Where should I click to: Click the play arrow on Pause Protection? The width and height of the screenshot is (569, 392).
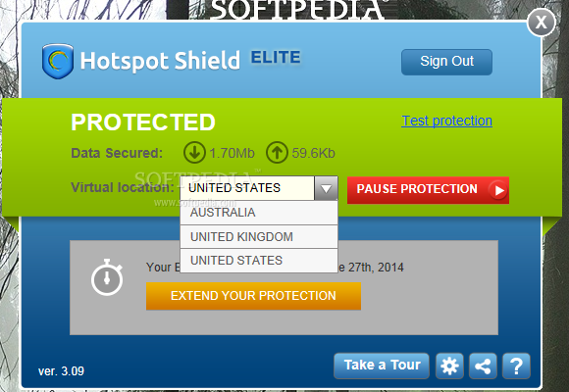(498, 190)
